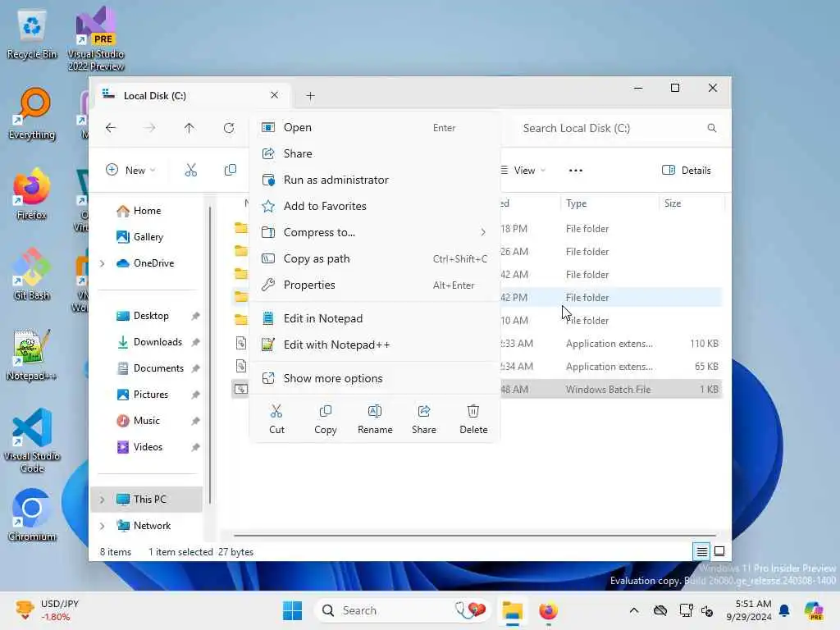Image resolution: width=840 pixels, height=630 pixels.
Task: Click Copy icon in context menu bottom row
Action: [x=325, y=419]
